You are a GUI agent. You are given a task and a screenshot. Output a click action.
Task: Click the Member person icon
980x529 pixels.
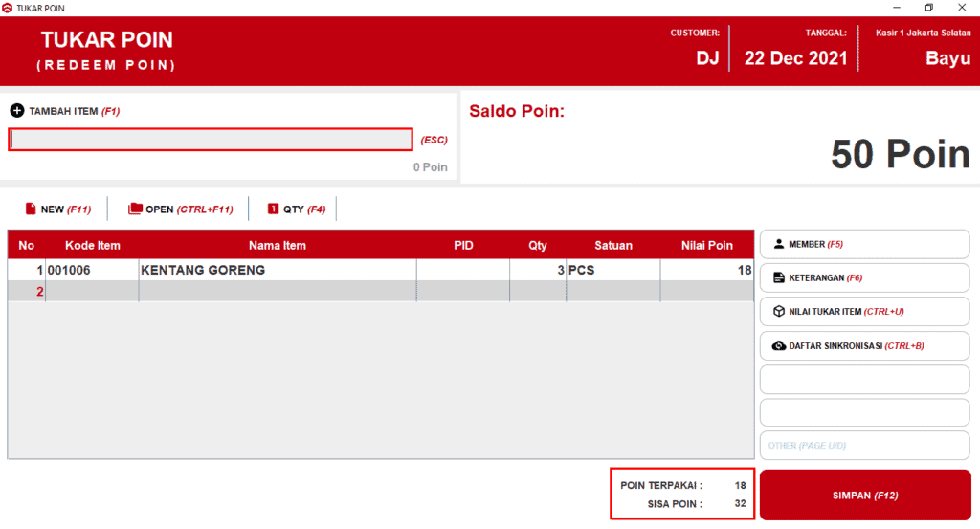(x=778, y=244)
